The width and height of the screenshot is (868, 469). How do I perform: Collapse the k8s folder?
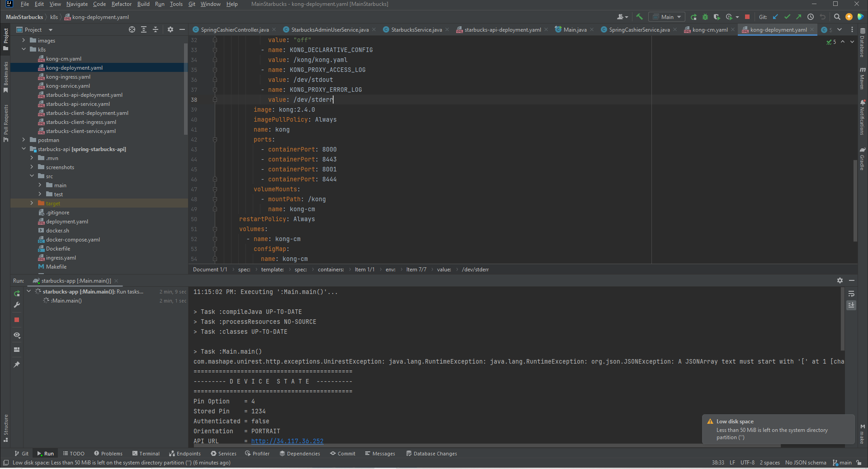pos(24,49)
